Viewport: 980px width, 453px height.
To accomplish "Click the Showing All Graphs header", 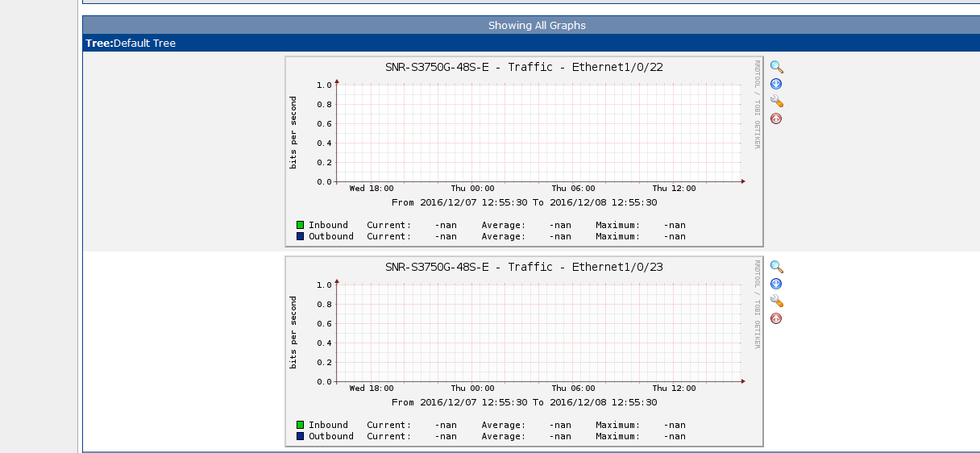I will [537, 25].
